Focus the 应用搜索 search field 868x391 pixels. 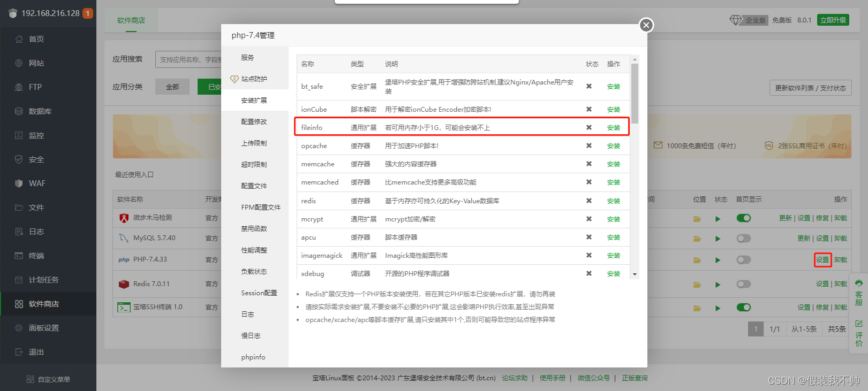[188, 59]
